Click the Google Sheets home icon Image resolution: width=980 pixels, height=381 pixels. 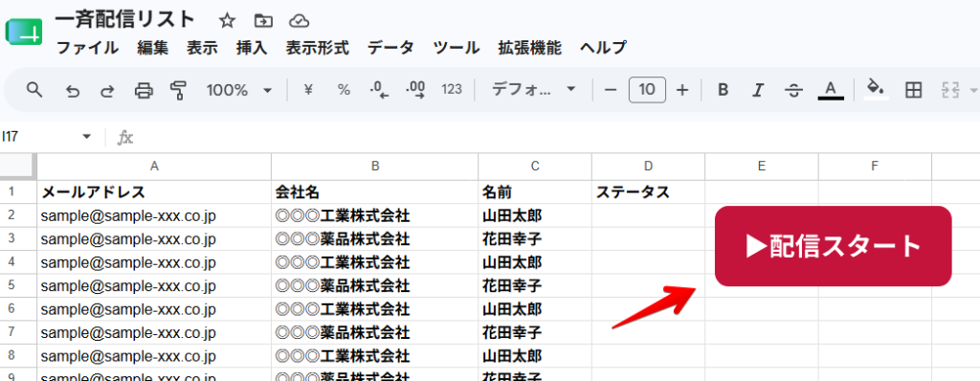23,32
